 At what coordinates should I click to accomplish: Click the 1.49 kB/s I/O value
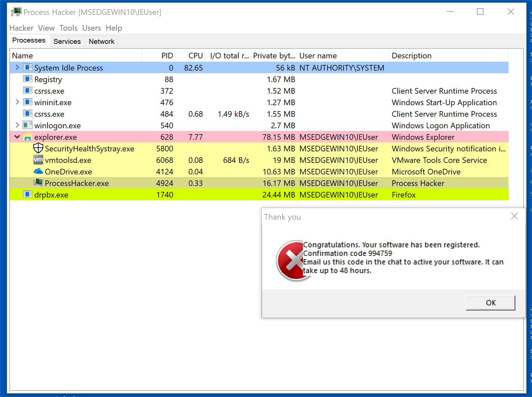pyautogui.click(x=233, y=114)
